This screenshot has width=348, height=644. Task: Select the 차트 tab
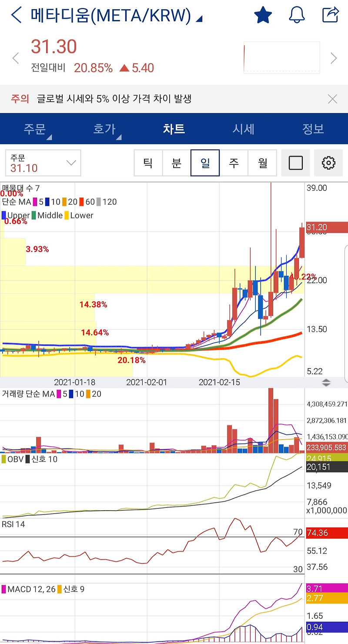[174, 129]
